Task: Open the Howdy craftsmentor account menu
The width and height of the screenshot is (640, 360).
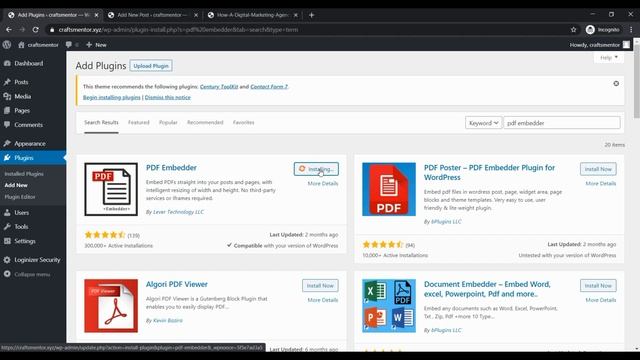Action: (600, 45)
